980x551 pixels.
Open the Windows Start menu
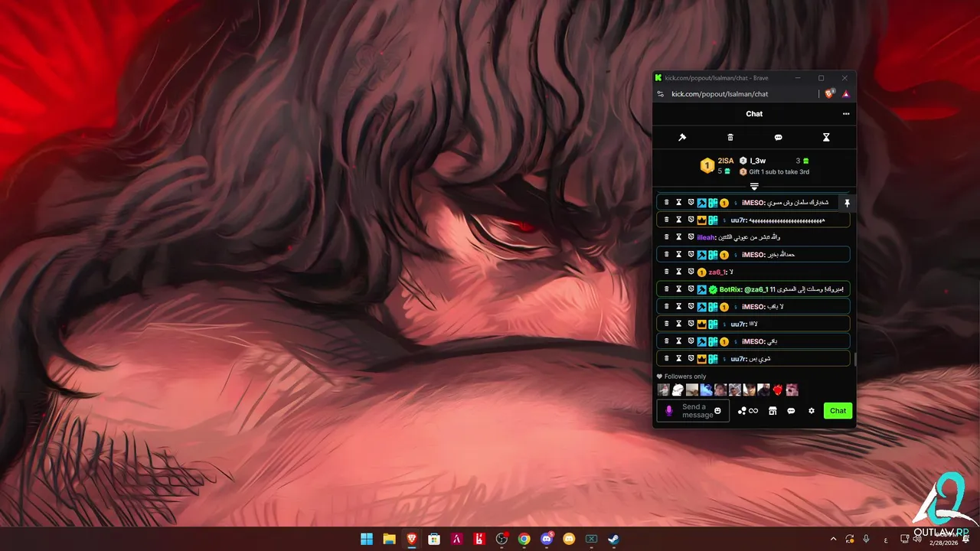click(x=367, y=539)
